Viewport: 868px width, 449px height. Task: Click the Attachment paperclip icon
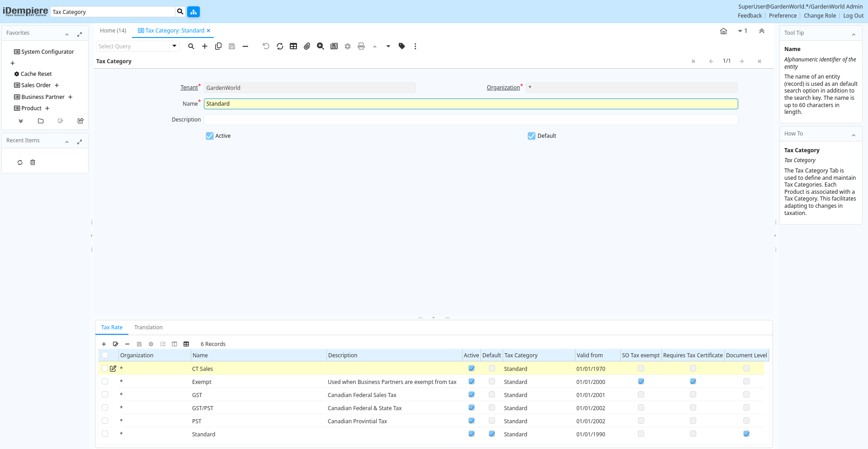pyautogui.click(x=307, y=46)
